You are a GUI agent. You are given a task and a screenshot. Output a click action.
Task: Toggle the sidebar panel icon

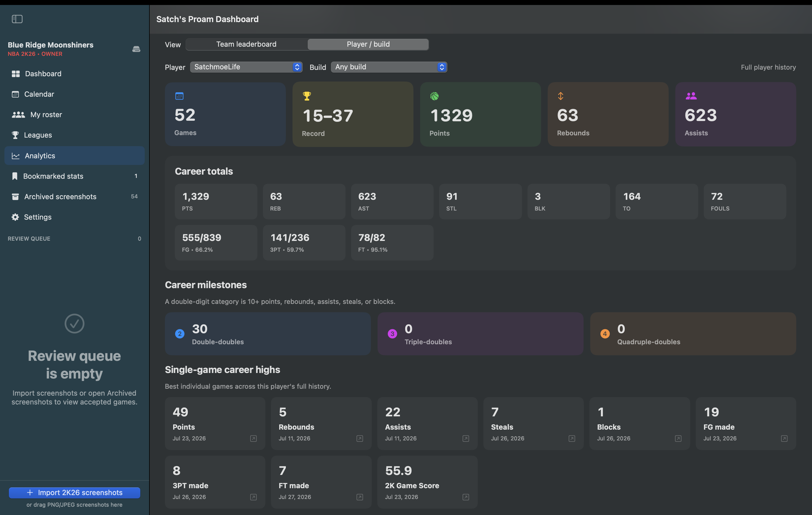pos(17,19)
